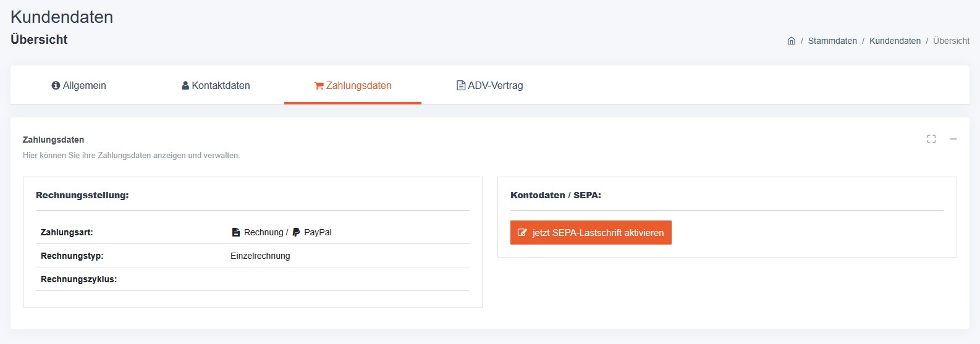Collapse the Zahlungsdaten panel with minus icon
The width and height of the screenshot is (980, 344).
click(x=953, y=140)
